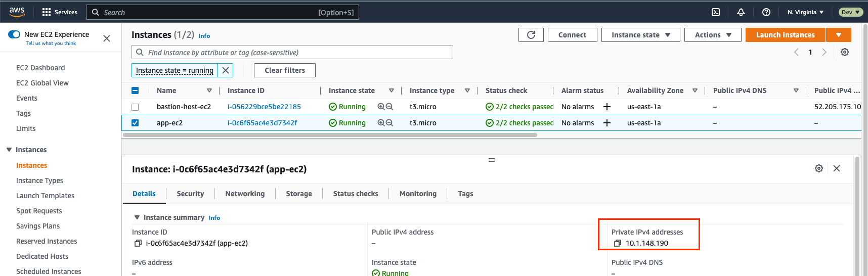Switch to the Tags tab

(465, 194)
